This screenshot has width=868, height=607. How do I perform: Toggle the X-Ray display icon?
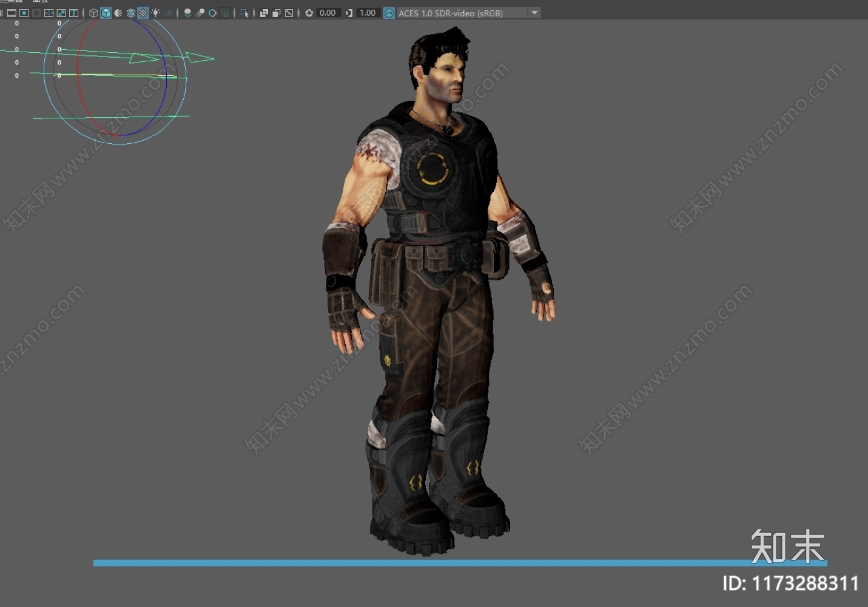[x=264, y=13]
